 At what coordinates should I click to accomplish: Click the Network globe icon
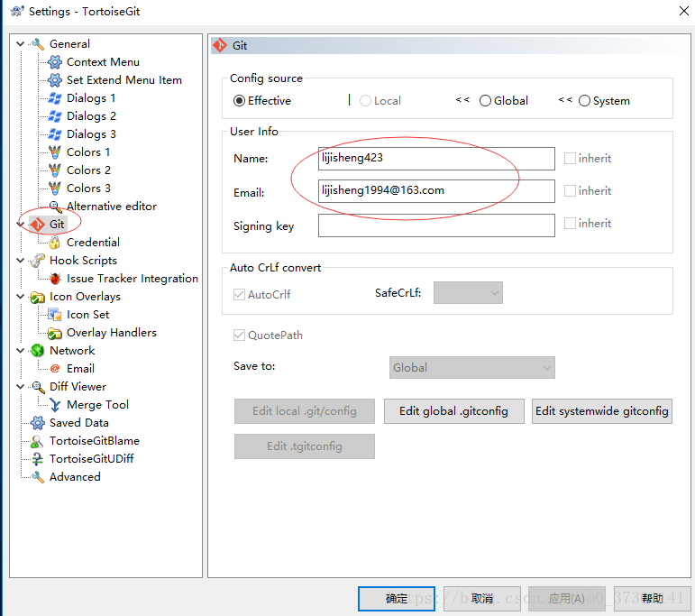38,351
